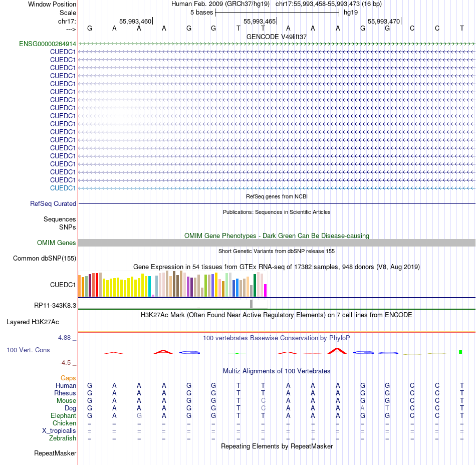Click the Window Position label
The height and width of the screenshot is (465, 476).
click(x=52, y=4)
